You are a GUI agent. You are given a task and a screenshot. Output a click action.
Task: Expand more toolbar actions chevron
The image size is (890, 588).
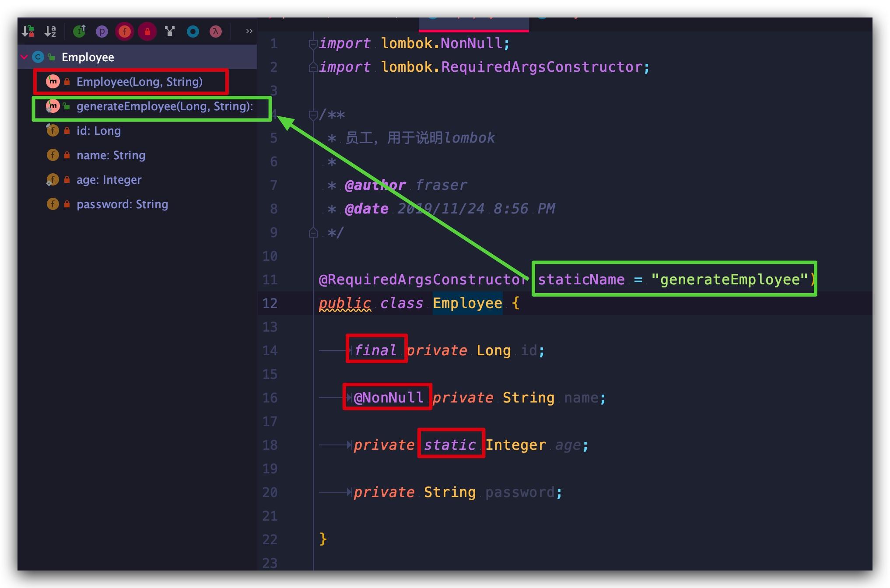pos(249,31)
